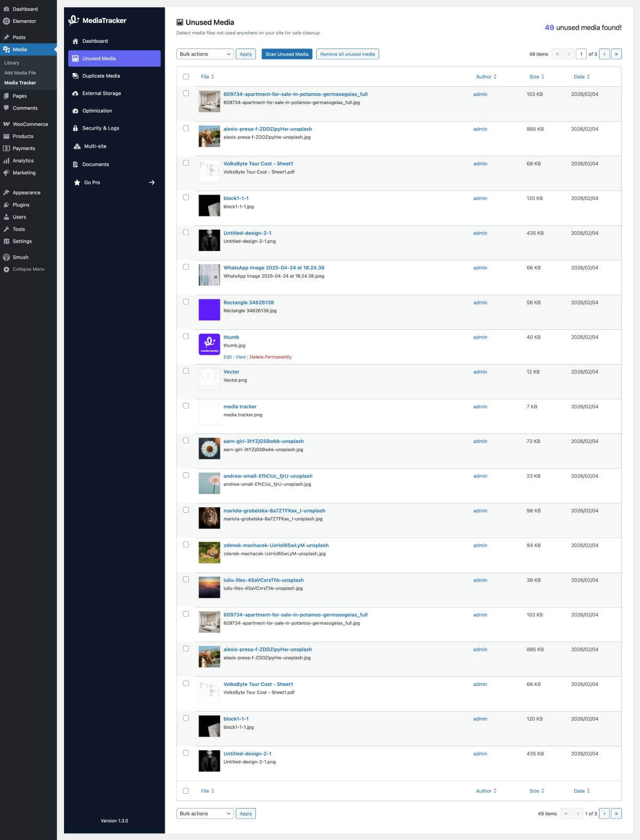Click the purple Rectangle 34626139 thumbnail
This screenshot has width=640, height=840.
click(x=210, y=310)
